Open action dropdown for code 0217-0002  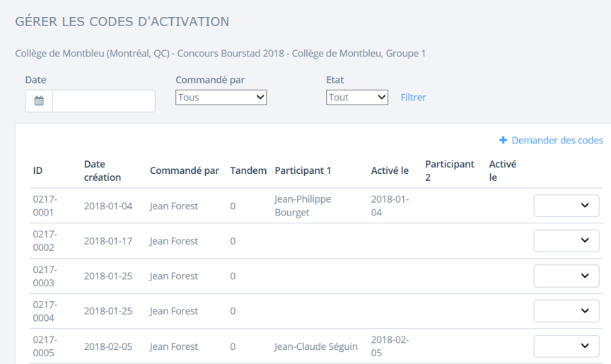pyautogui.click(x=566, y=240)
